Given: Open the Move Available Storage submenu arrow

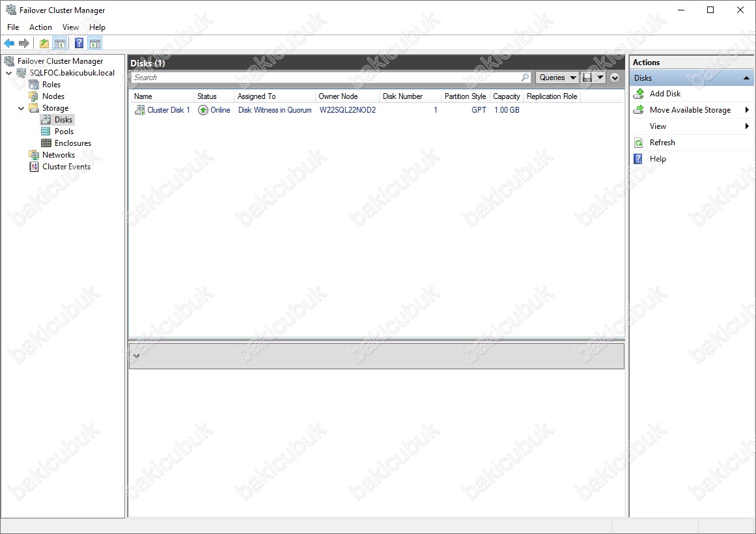Looking at the screenshot, I should tap(747, 110).
